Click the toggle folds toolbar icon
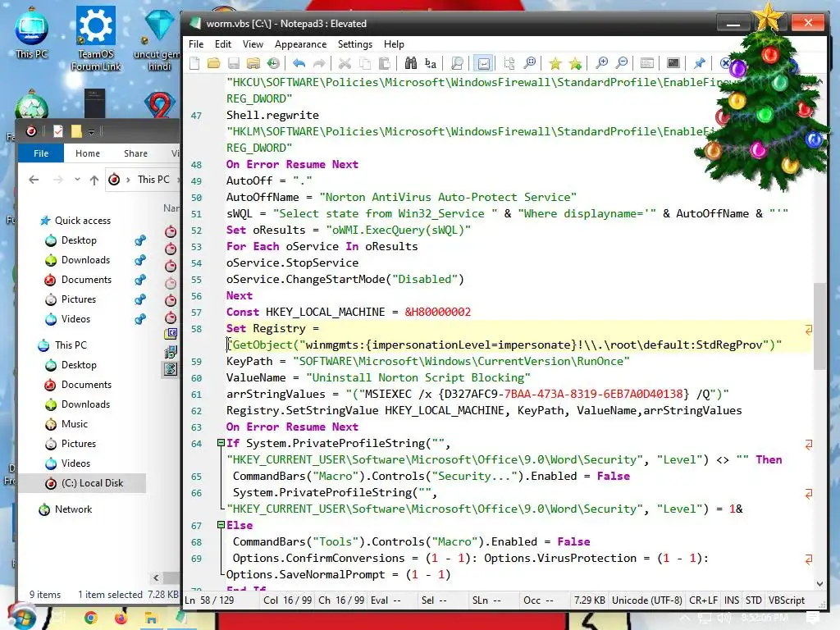840x630 pixels. [x=509, y=64]
